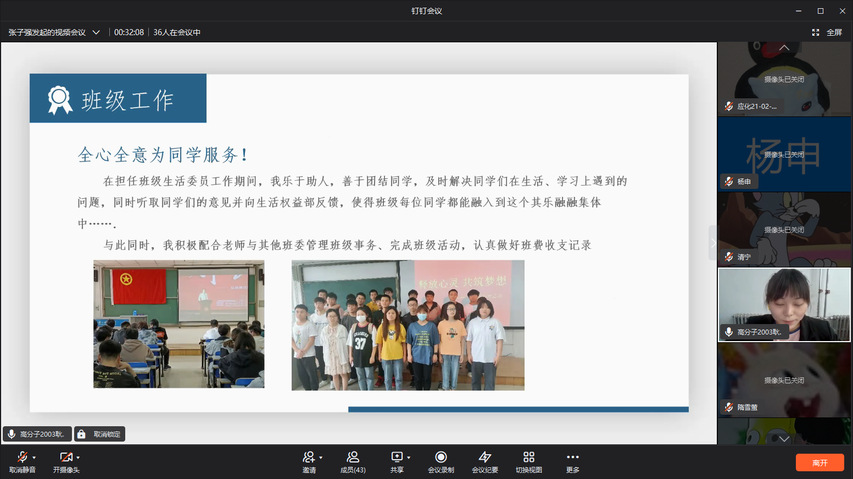Viewport: 853px width, 479px height.
Task: Expand the microphone options arrow
Action: point(34,458)
